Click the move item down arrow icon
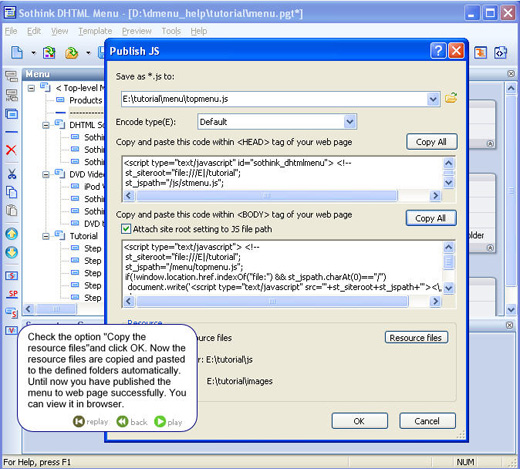 tap(12, 252)
